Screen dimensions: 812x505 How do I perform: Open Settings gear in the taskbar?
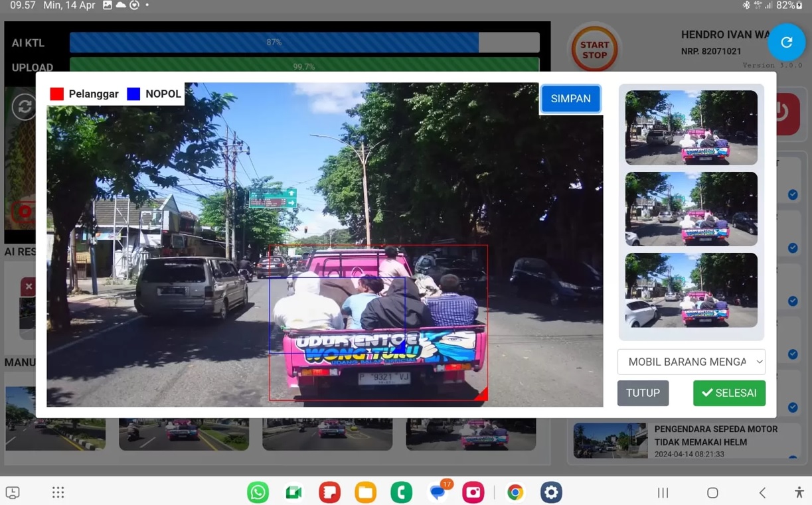[551, 492]
